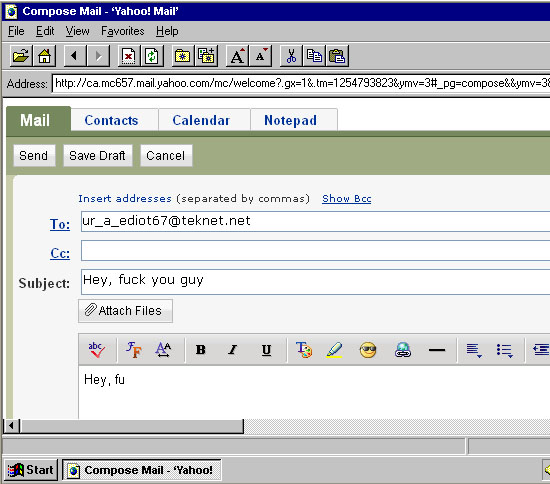Screen dimensions: 550x484
Task: Click the Back arrow button
Action: coord(75,56)
